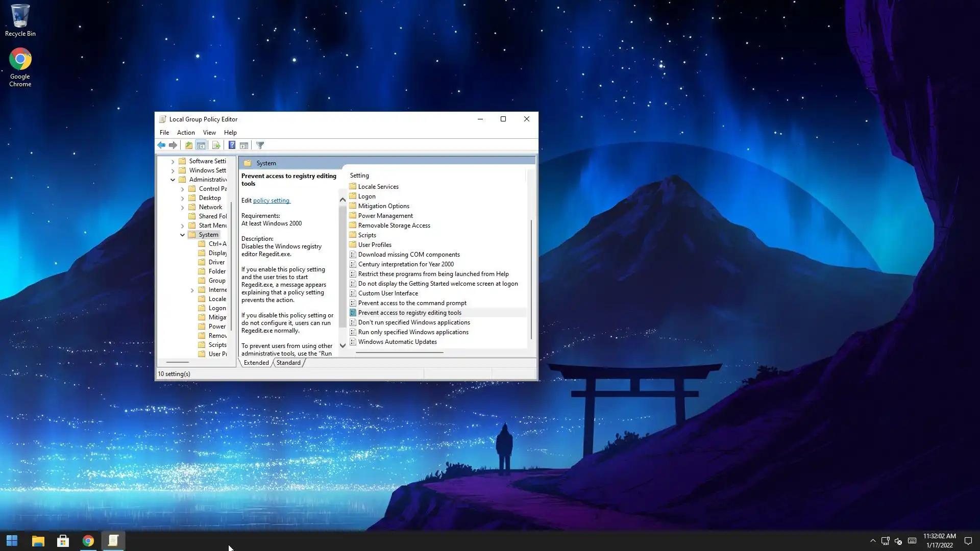Expand the Software Settings tree node
The image size is (980, 551).
(x=173, y=161)
